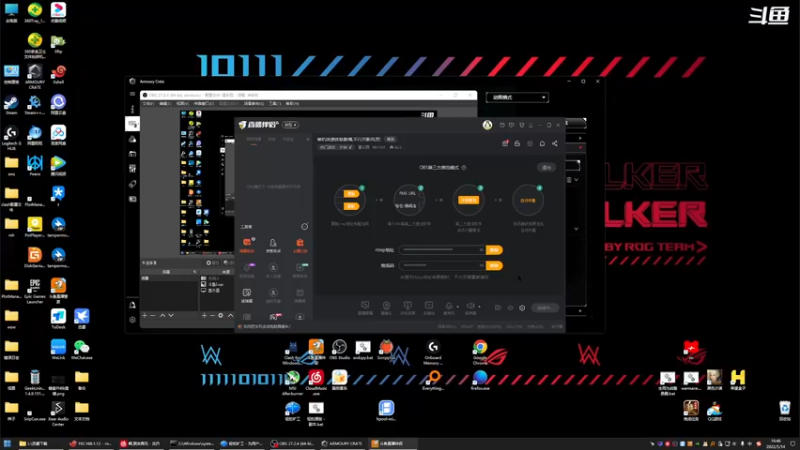
Task: Toggle visibility of second source in OBS sources list
Action: click(204, 284)
